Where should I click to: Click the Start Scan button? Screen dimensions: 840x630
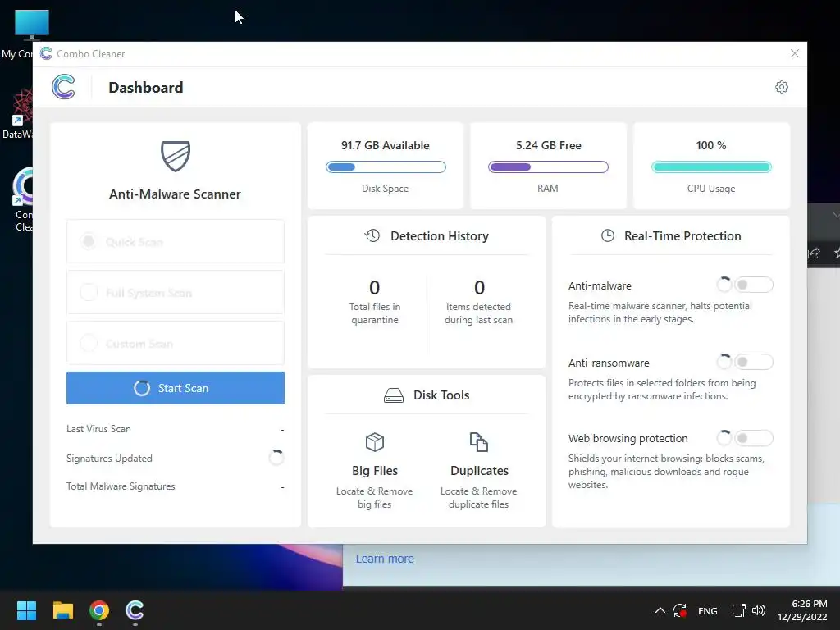[176, 388]
